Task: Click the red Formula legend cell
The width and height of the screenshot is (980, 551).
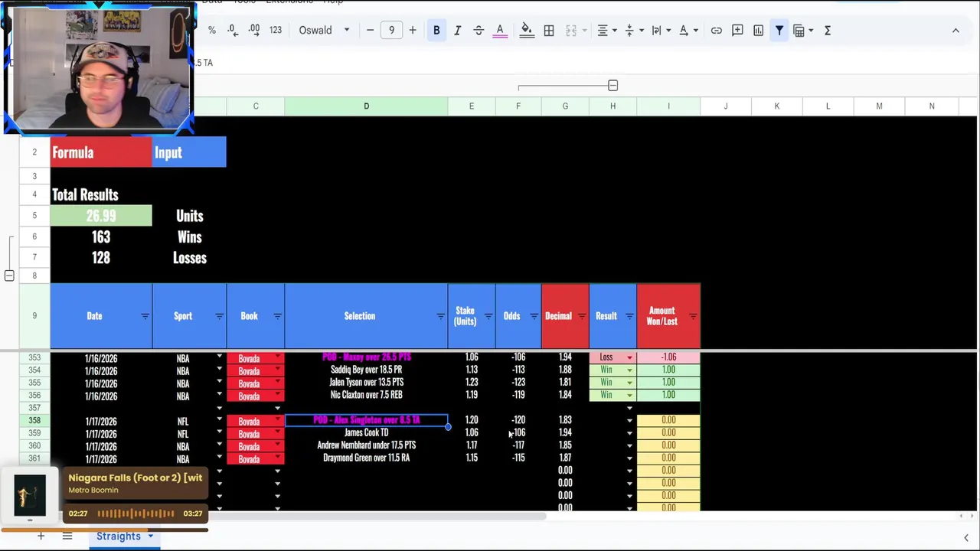Action: (x=101, y=152)
